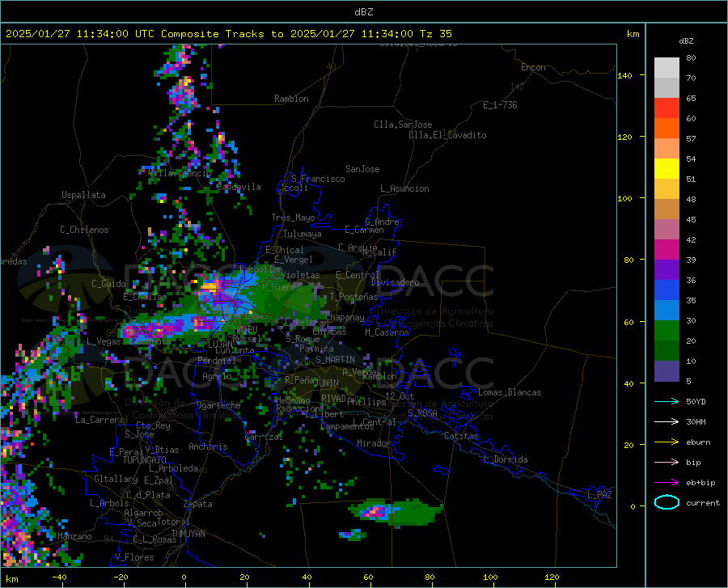Click the 50YD cyan arrow legend icon

pyautogui.click(x=667, y=401)
